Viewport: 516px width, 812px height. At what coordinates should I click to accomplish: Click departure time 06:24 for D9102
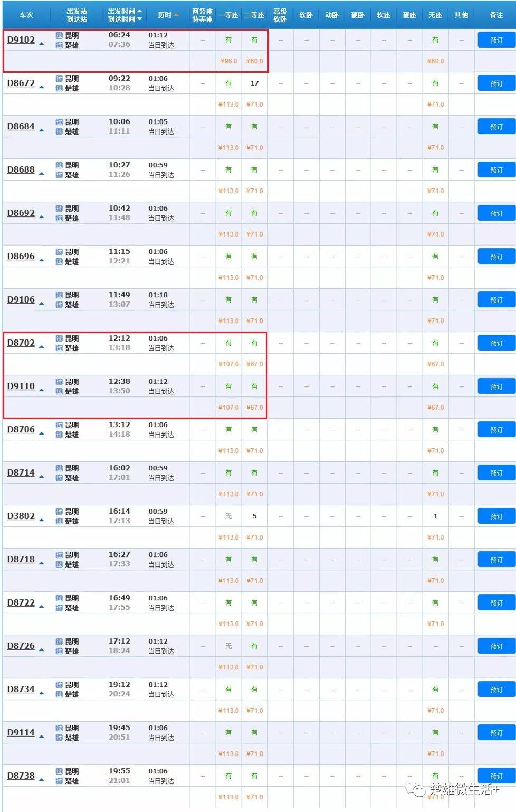[x=119, y=35]
